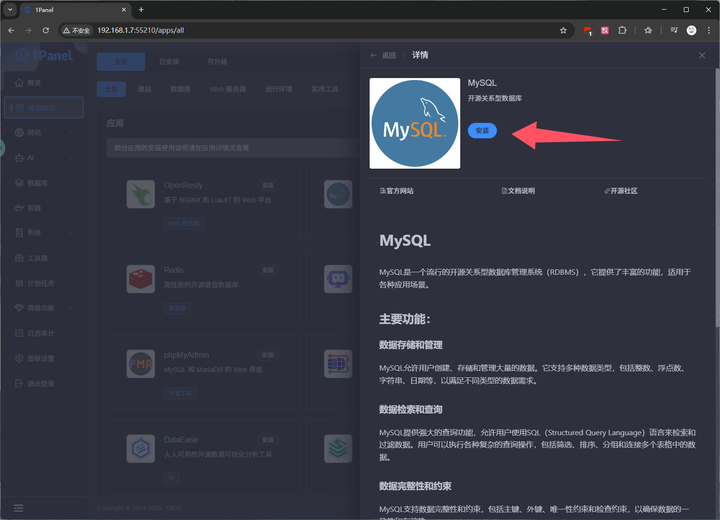Open the browser profile avatar
The image size is (720, 520).
(x=691, y=30)
